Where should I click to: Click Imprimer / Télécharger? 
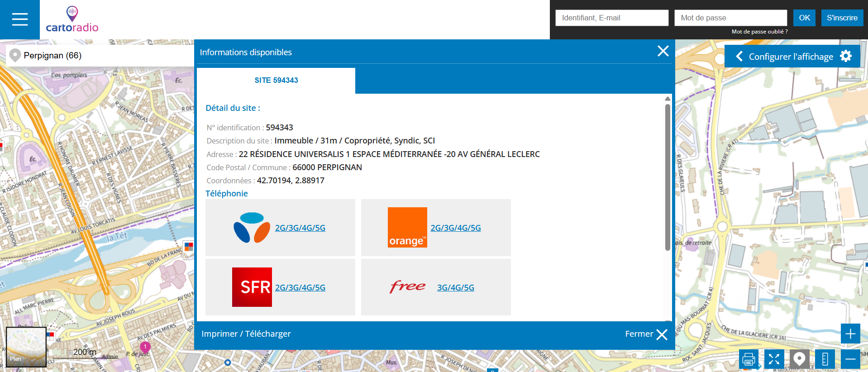(246, 334)
